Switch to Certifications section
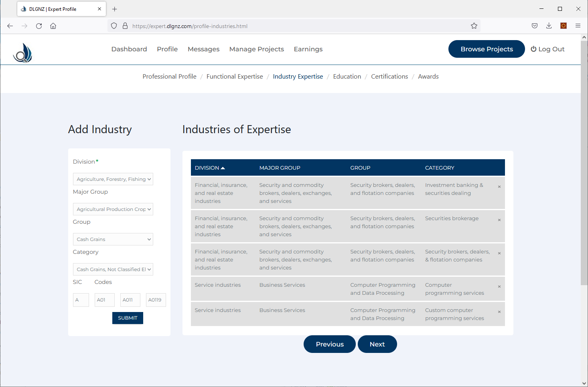 (x=389, y=77)
